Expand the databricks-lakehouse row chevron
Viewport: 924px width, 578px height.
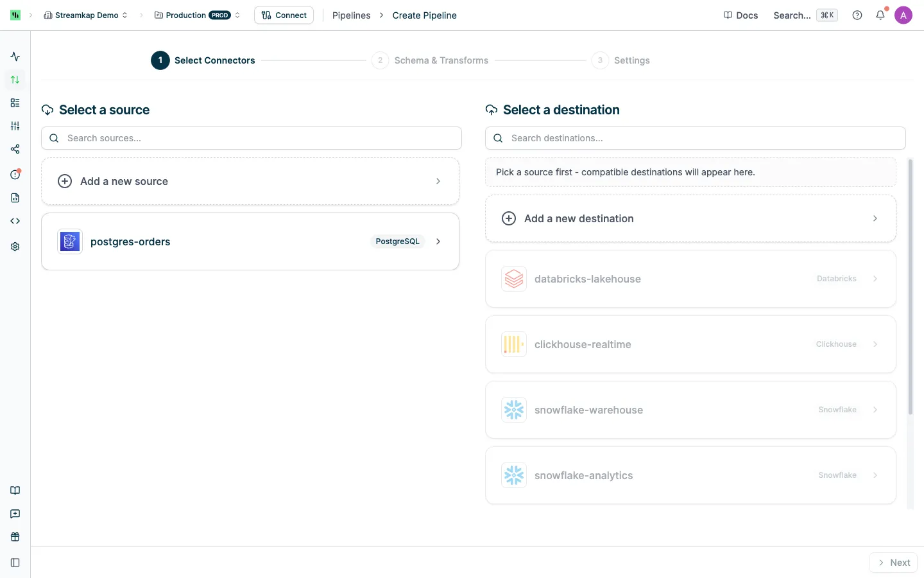coord(875,279)
